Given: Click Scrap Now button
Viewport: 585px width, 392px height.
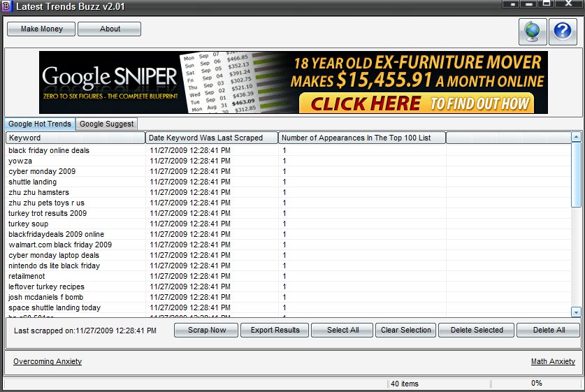Looking at the screenshot, I should tap(206, 330).
